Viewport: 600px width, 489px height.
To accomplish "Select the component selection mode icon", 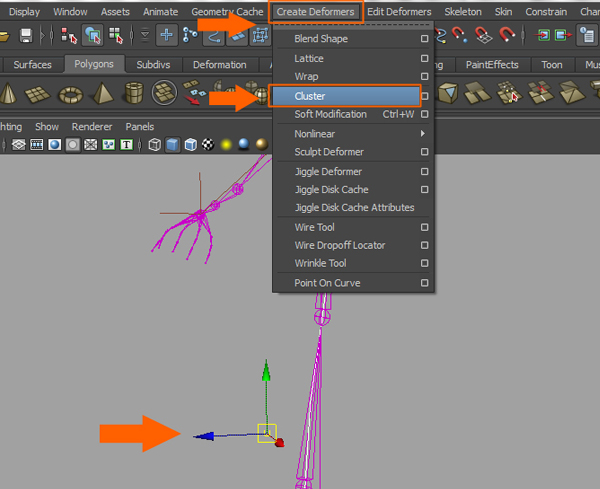I will pyautogui.click(x=116, y=36).
